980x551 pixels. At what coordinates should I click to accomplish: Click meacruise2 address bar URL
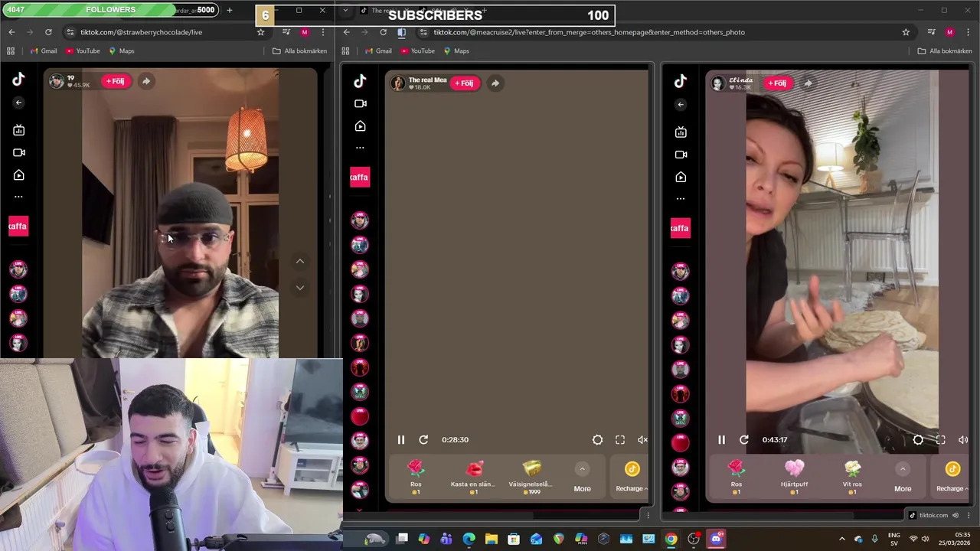tap(589, 32)
